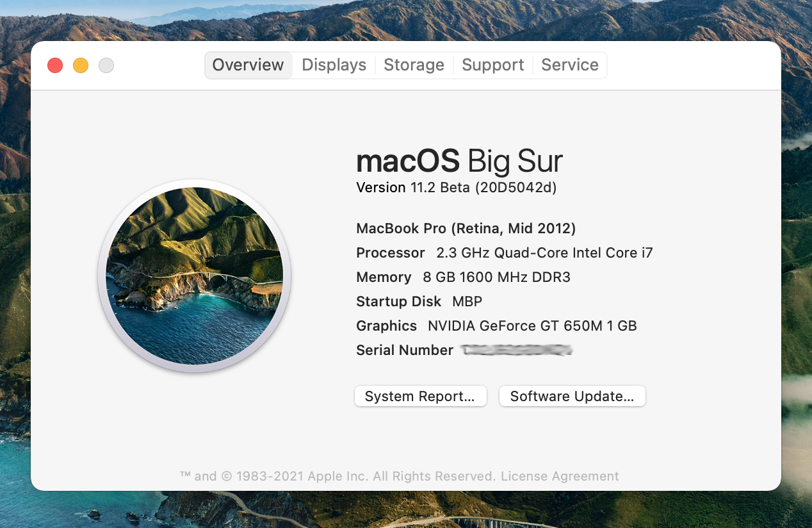Open System Report
Screen dimensions: 812x528
[421, 396]
